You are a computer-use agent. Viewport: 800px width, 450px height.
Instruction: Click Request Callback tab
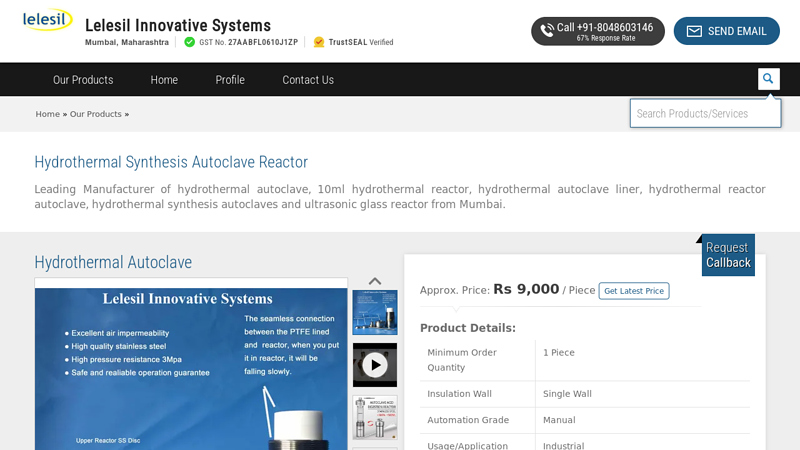[728, 255]
